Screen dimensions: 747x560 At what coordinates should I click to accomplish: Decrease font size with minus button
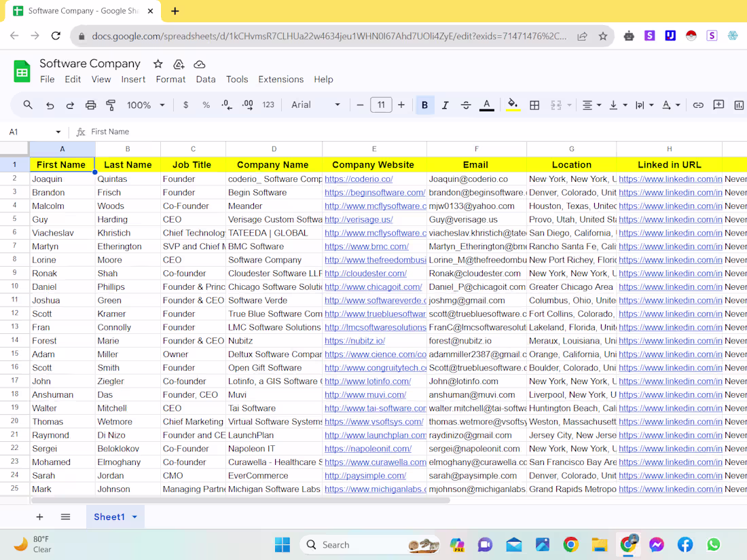[x=360, y=105]
